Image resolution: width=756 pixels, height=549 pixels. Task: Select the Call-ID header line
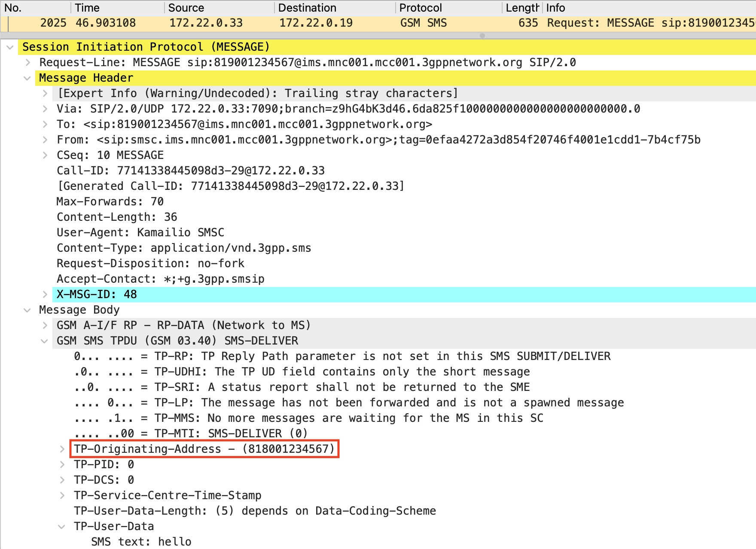tap(190, 171)
